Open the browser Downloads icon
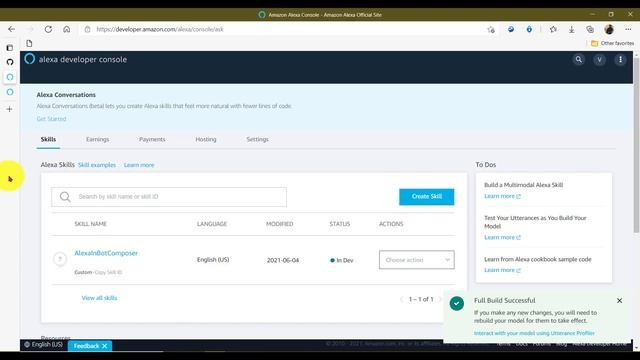 [571, 29]
